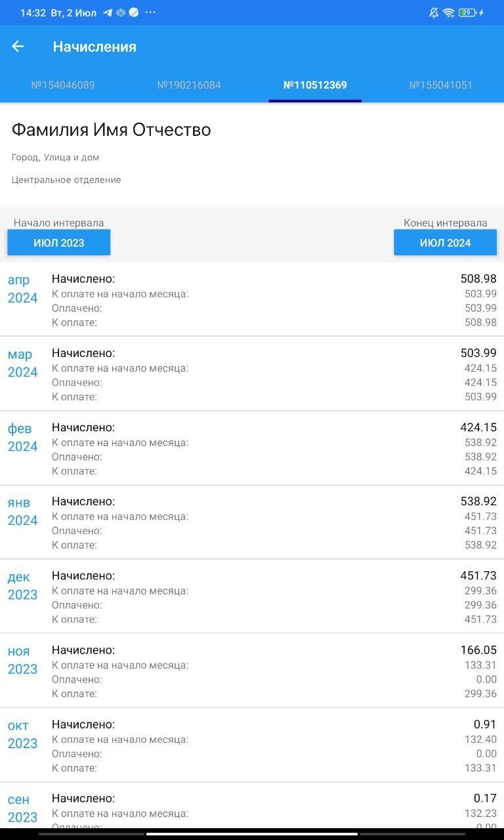Switch to account tab №154046089
This screenshot has height=840, width=504.
point(63,85)
